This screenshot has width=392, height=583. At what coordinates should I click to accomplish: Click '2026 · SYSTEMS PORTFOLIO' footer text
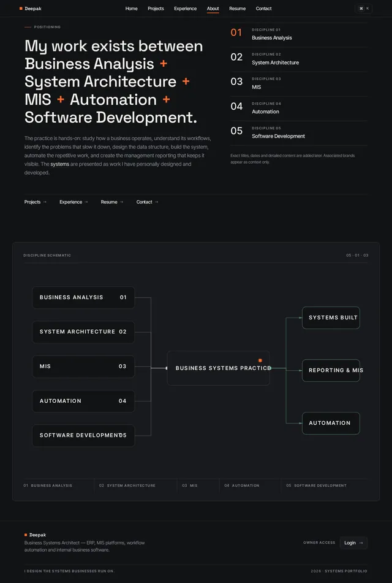[339, 571]
